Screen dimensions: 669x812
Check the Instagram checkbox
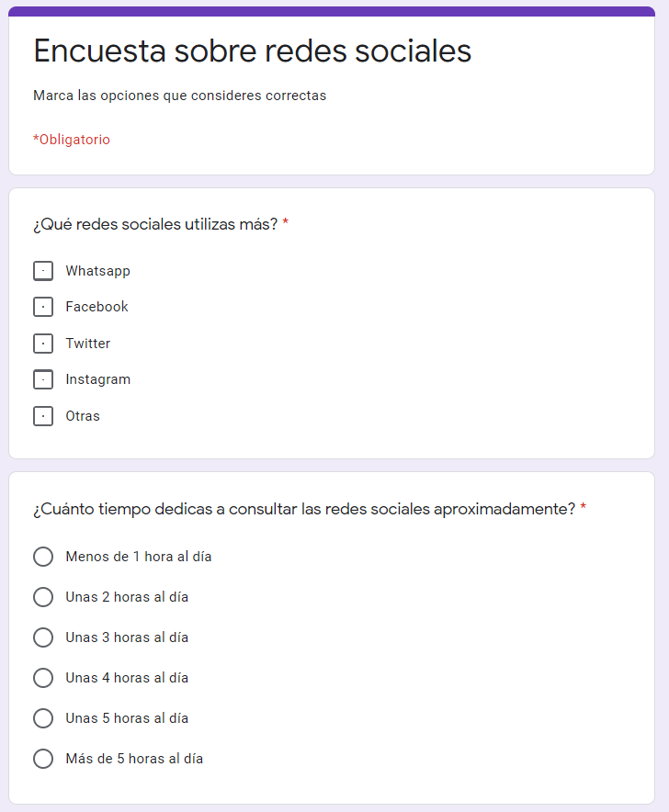click(42, 379)
